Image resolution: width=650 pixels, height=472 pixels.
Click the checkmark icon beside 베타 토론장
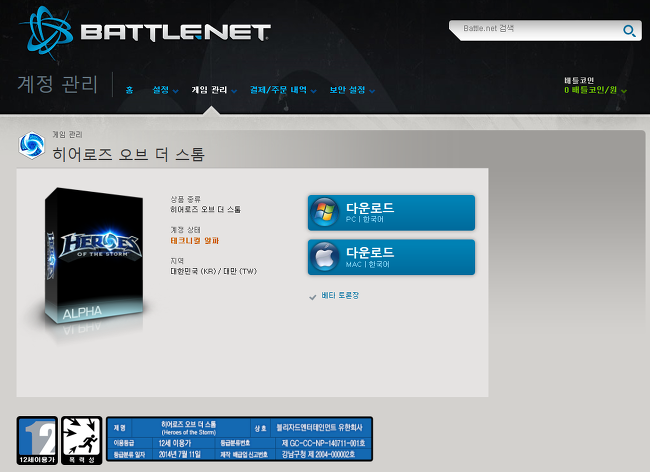[x=313, y=297]
